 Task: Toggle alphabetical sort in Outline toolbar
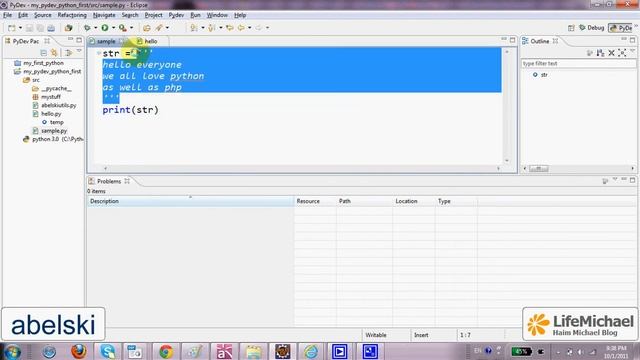coord(600,53)
